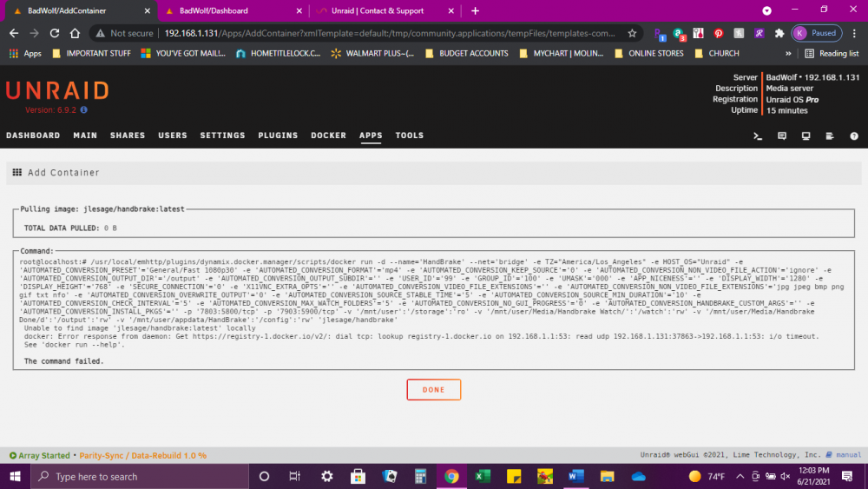The image size is (868, 489).
Task: Open Chrome profile dropdown arrow in title bar
Action: click(x=766, y=10)
